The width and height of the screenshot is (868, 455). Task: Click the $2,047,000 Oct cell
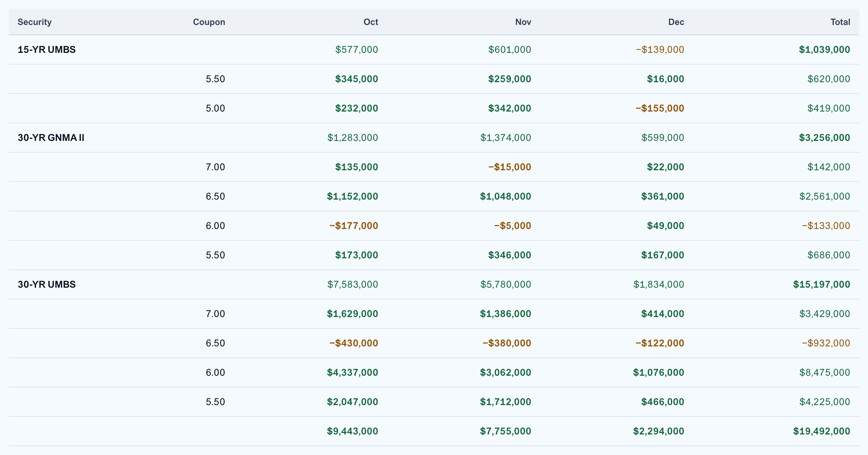[352, 402]
